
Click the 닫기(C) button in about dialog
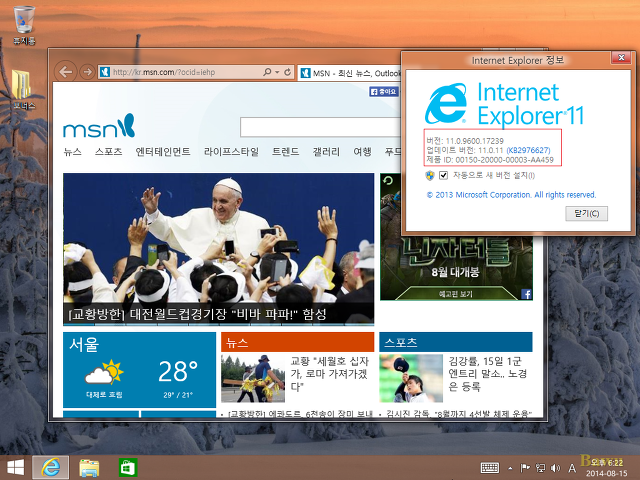pos(587,213)
